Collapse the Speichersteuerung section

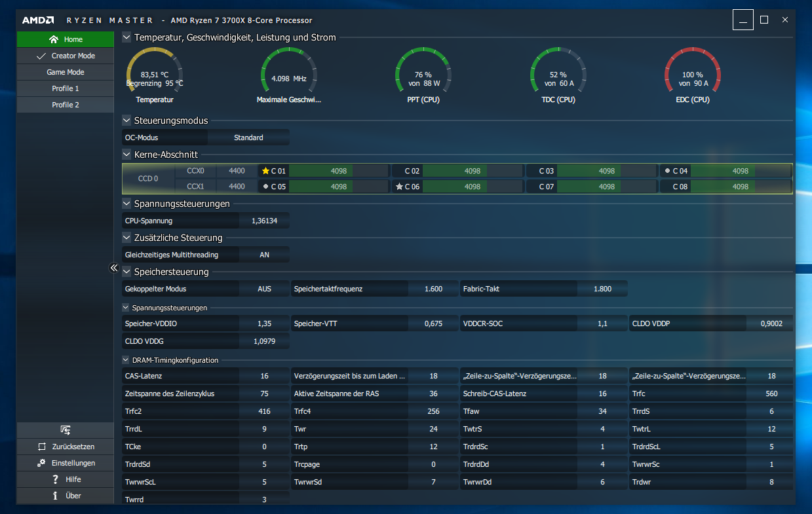126,272
